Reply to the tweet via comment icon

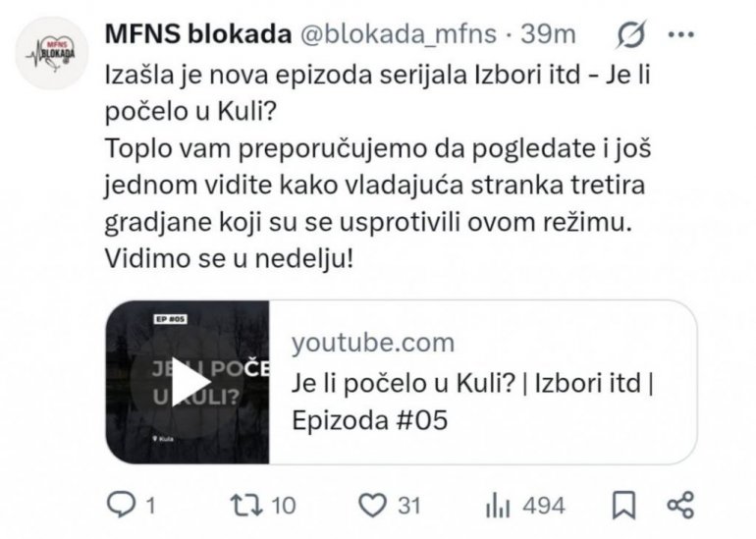[x=121, y=505]
